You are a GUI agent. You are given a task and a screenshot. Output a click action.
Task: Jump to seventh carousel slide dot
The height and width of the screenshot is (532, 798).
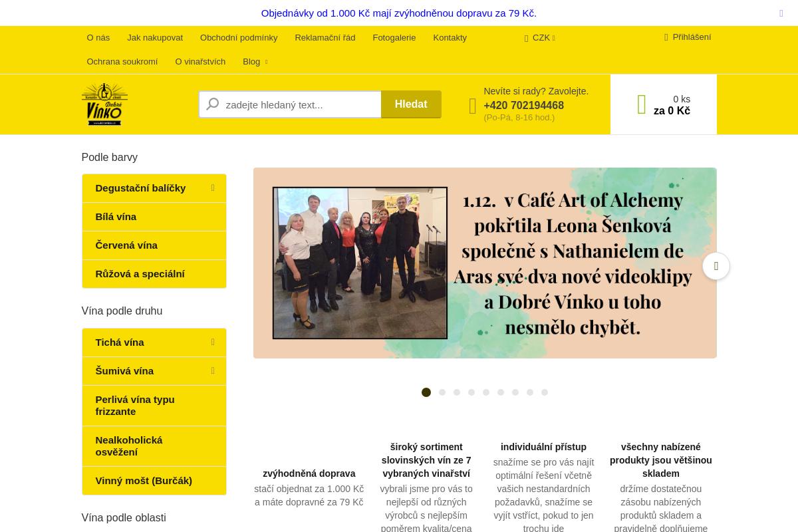tap(515, 392)
